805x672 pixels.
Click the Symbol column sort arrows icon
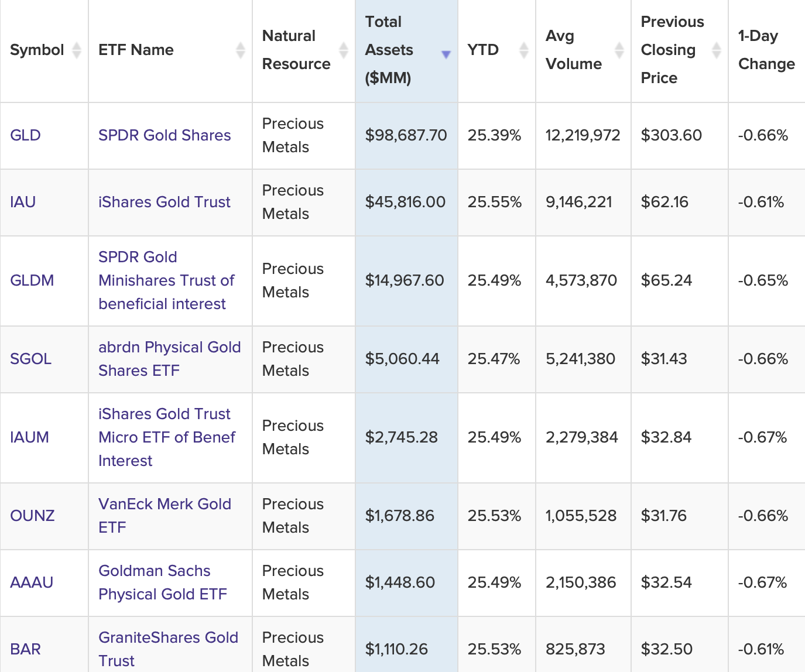pos(77,50)
